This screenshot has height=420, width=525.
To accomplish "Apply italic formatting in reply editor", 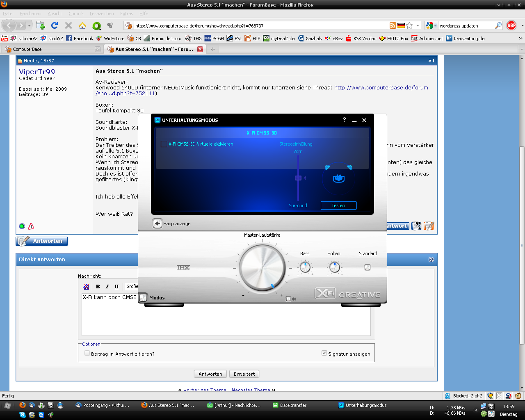I will (x=107, y=287).
